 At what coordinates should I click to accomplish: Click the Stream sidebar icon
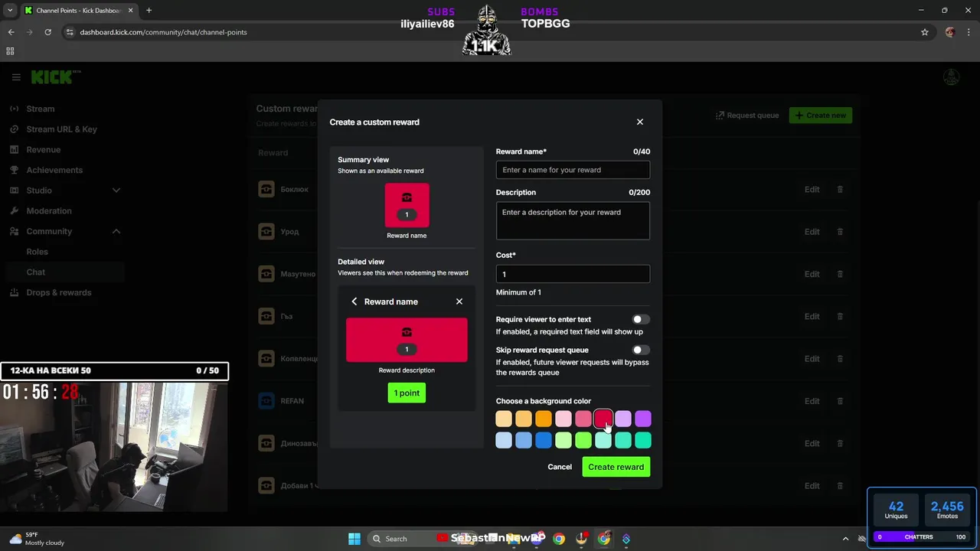point(14,109)
